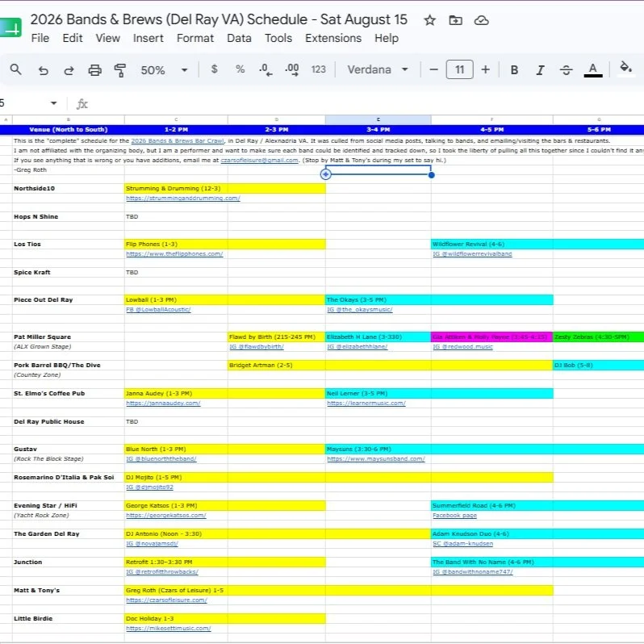Screen dimensions: 644x644
Task: Open the 50% zoom dropdown
Action: [x=164, y=70]
